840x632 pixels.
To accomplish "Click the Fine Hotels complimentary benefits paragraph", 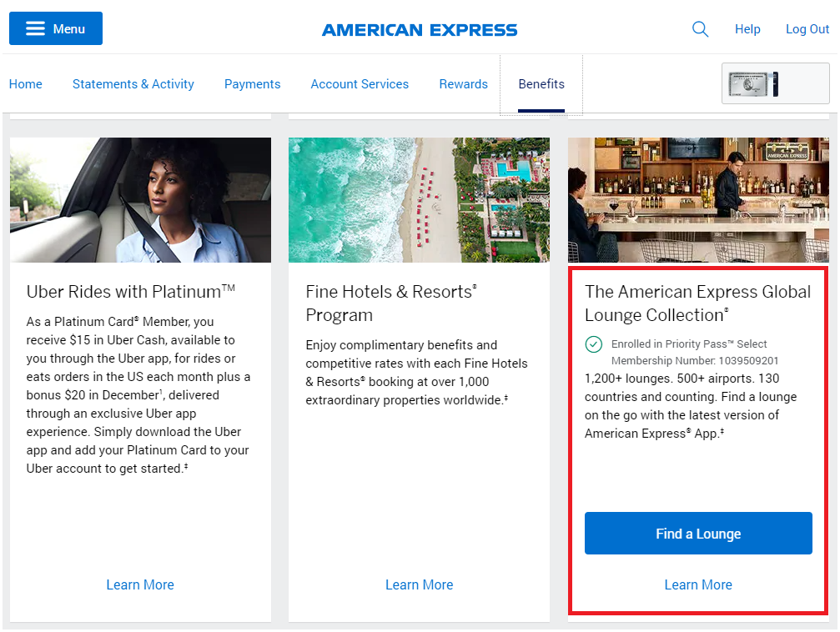I will (x=417, y=372).
